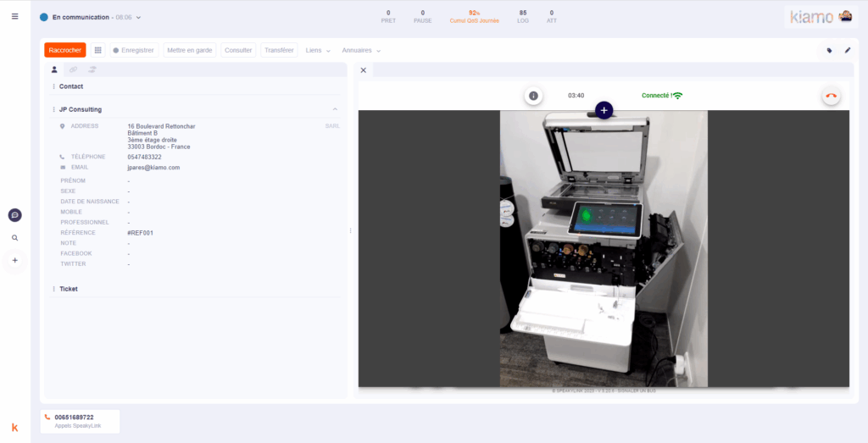Open the Annuaires dropdown
The image size is (868, 443).
click(361, 50)
